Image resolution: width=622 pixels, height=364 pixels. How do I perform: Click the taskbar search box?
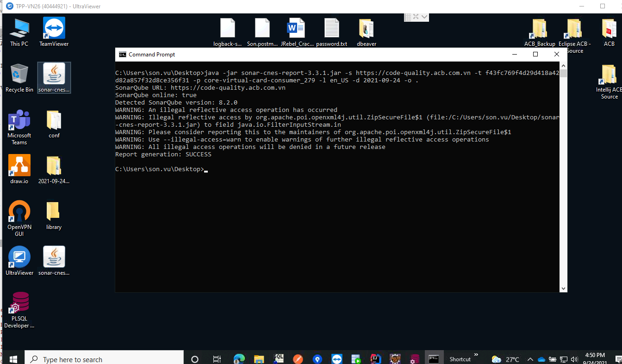tap(104, 358)
